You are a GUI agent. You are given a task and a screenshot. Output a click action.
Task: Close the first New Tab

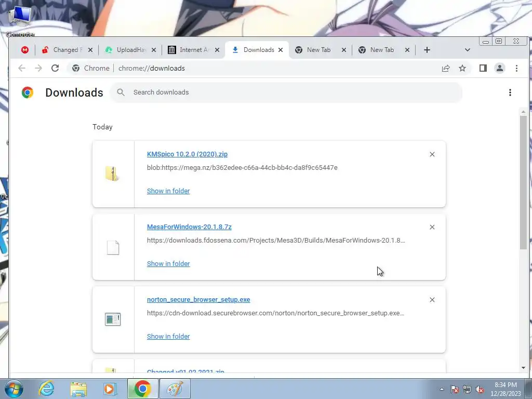pos(344,50)
